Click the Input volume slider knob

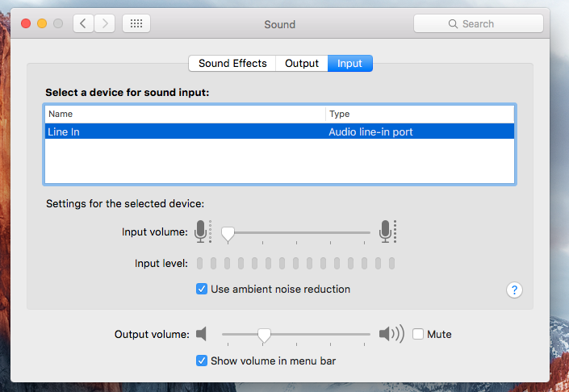pyautogui.click(x=228, y=233)
